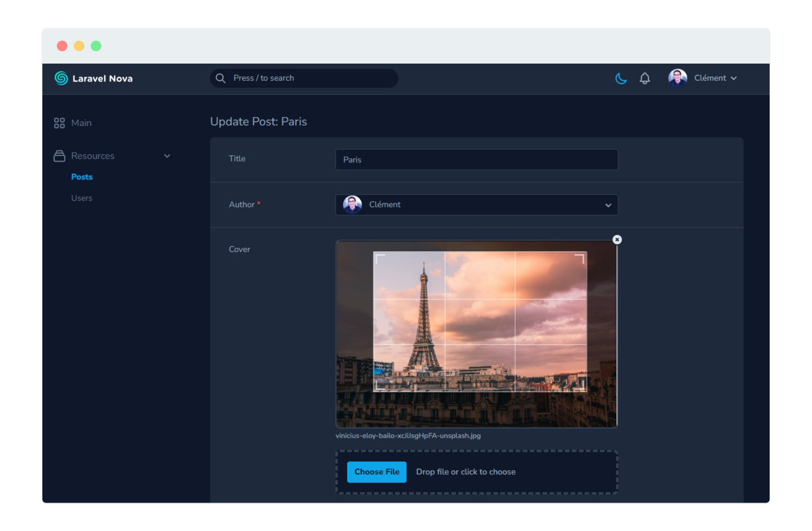Select Posts in the sidebar

(x=82, y=177)
